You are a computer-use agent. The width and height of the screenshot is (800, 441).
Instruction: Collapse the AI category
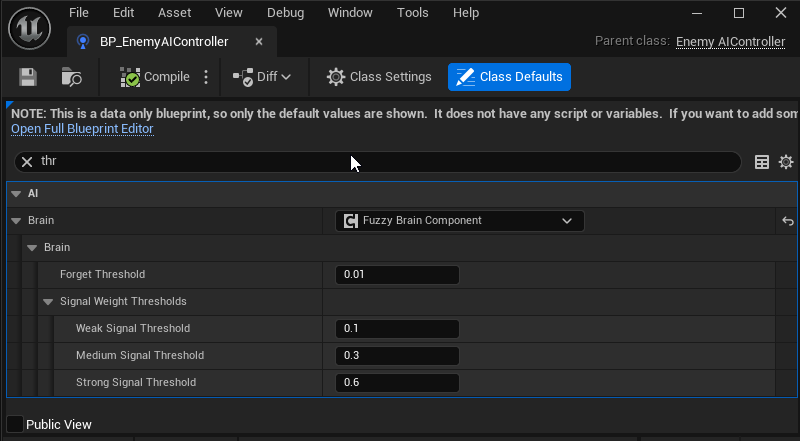pyautogui.click(x=16, y=194)
